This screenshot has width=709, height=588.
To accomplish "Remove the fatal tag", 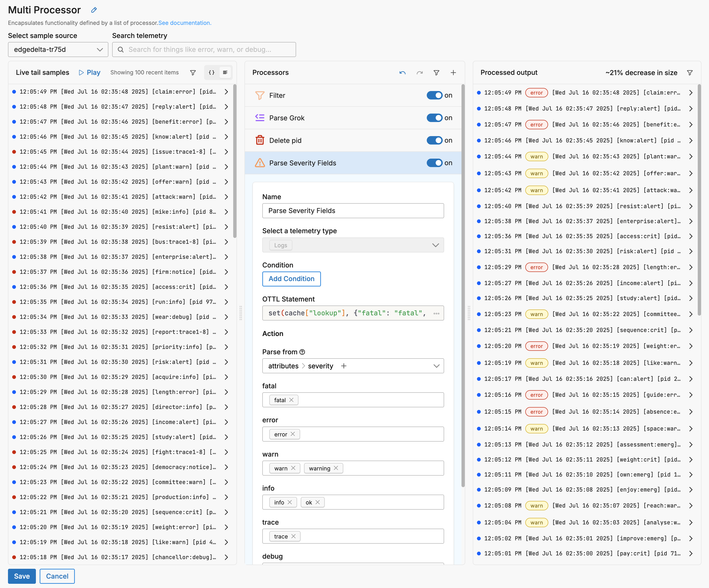I will pyautogui.click(x=291, y=400).
